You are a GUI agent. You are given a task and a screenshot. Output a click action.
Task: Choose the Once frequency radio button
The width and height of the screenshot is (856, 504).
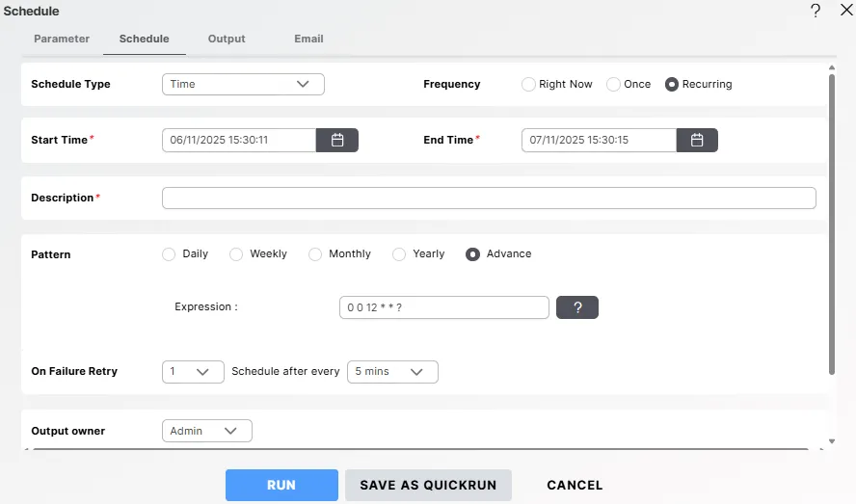pyautogui.click(x=613, y=84)
